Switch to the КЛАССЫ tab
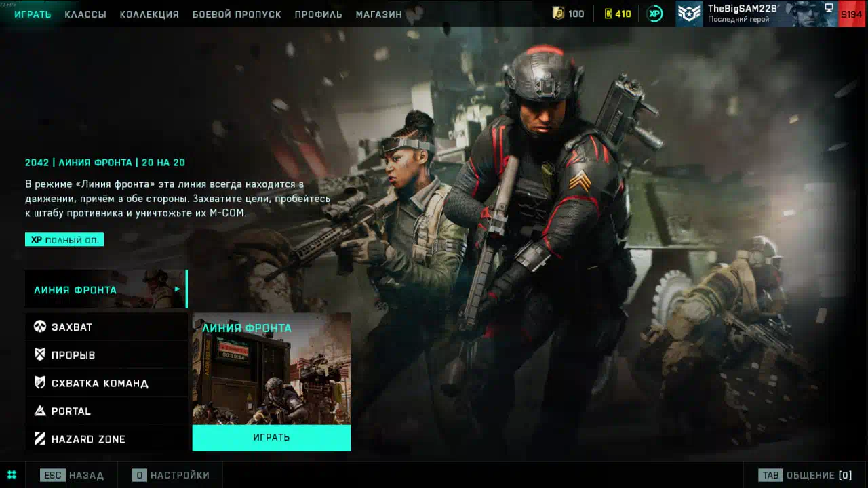This screenshot has height=488, width=868. pos(85,14)
